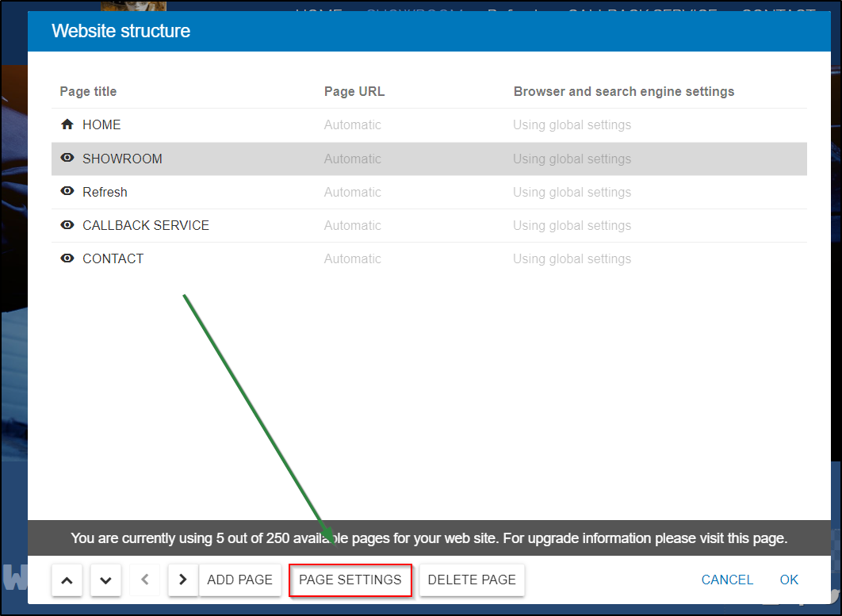Toggle visibility eye for CONTACT page
Image resolution: width=842 pixels, height=616 pixels.
(x=67, y=258)
